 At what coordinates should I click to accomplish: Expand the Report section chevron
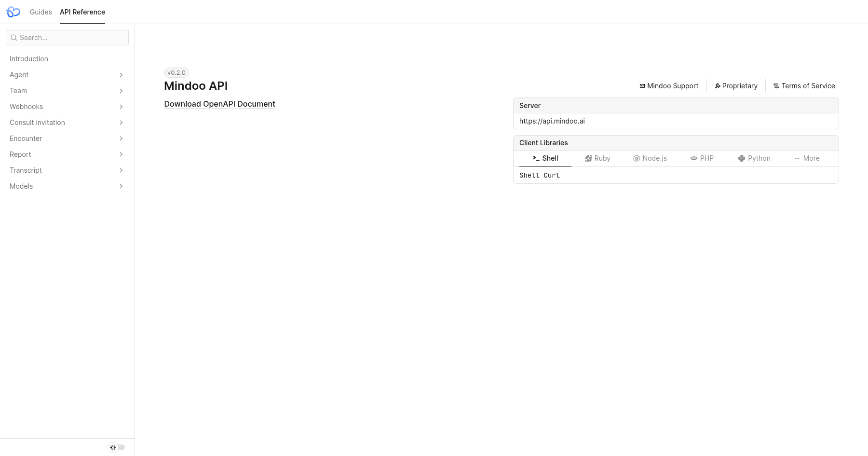point(121,154)
